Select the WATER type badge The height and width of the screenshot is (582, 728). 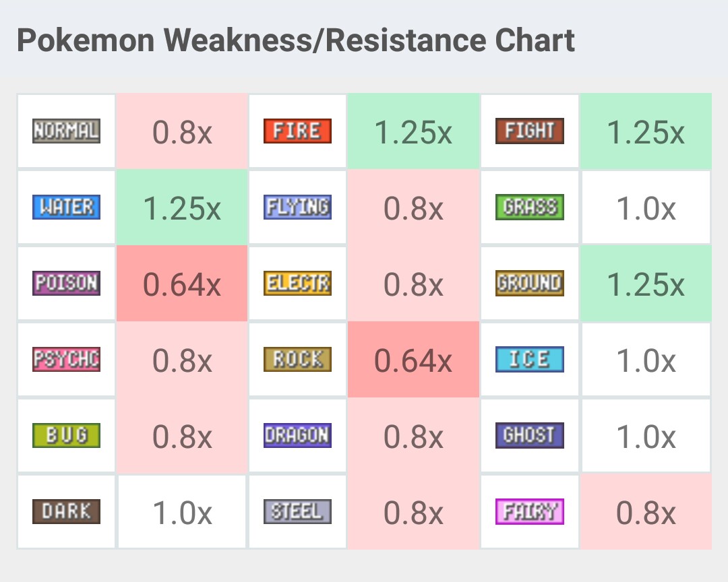tap(66, 207)
